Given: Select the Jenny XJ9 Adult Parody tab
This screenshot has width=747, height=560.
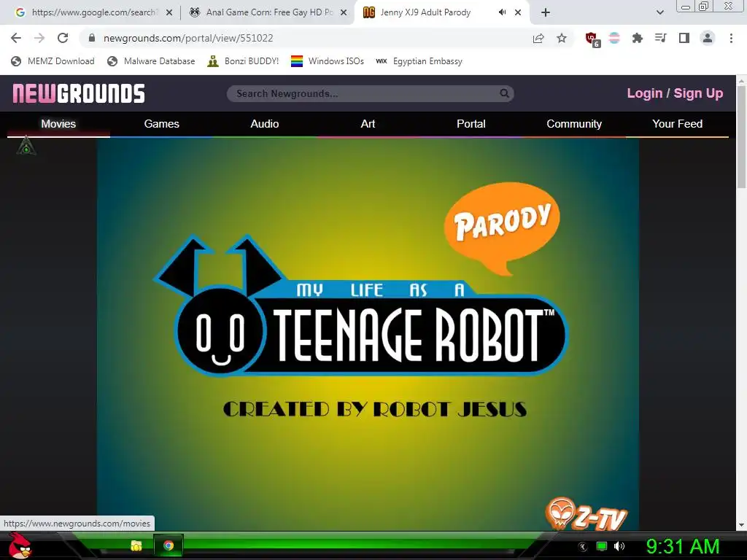Looking at the screenshot, I should 425,12.
